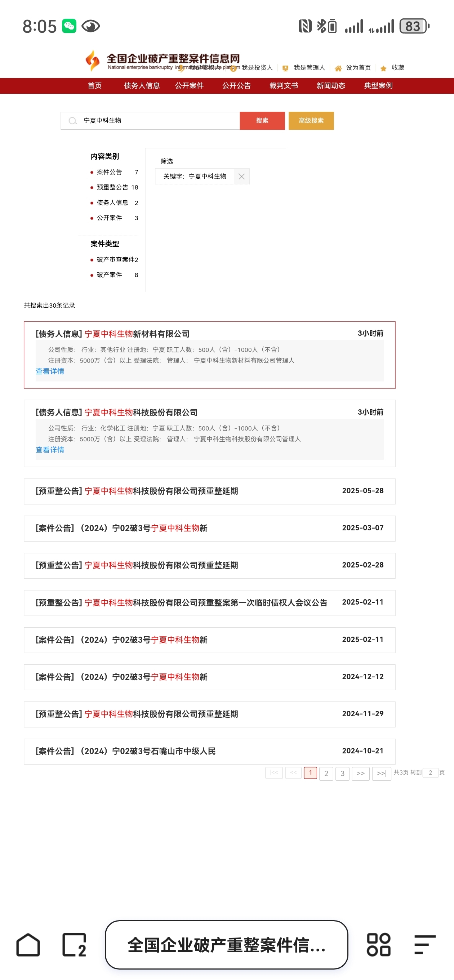Click the |<< first page button
The height and width of the screenshot is (980, 454).
click(x=274, y=773)
